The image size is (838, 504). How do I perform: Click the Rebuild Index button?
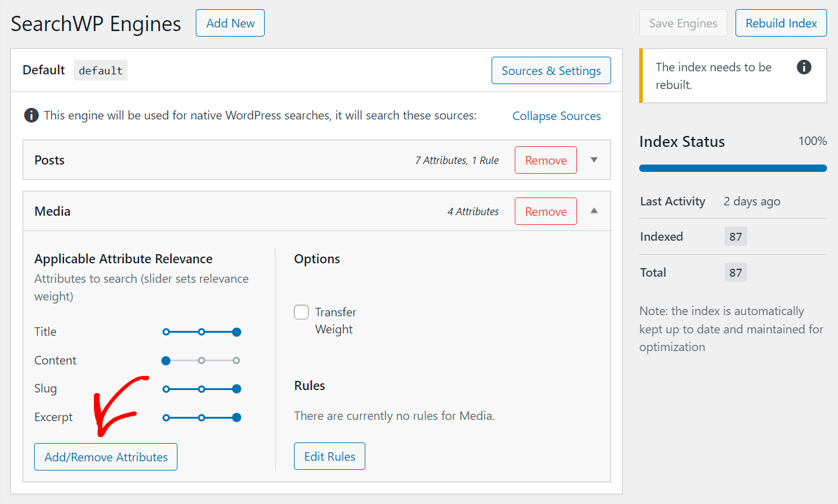coord(781,23)
